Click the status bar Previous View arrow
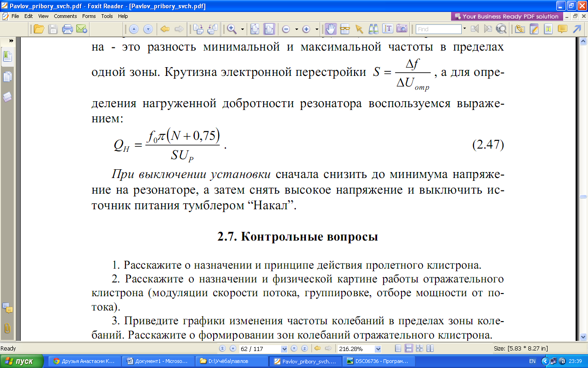The width and height of the screenshot is (588, 368). coord(317,349)
